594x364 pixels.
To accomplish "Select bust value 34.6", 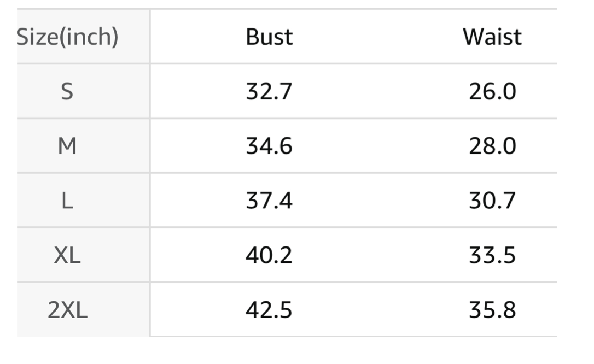I will (x=269, y=146).
